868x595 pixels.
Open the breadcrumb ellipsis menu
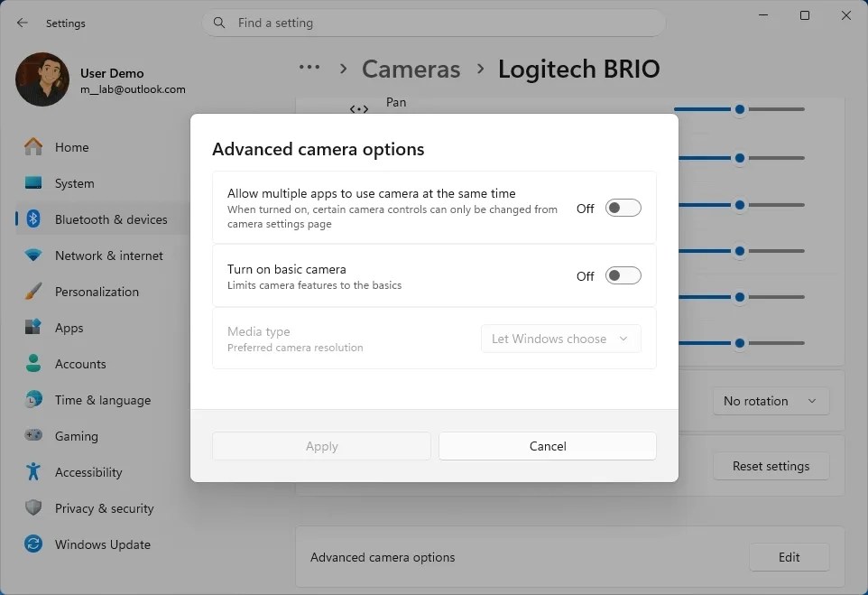tap(309, 68)
